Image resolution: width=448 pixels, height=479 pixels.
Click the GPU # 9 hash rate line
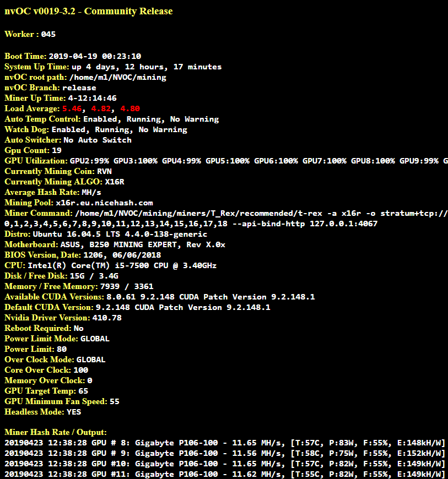[225, 453]
